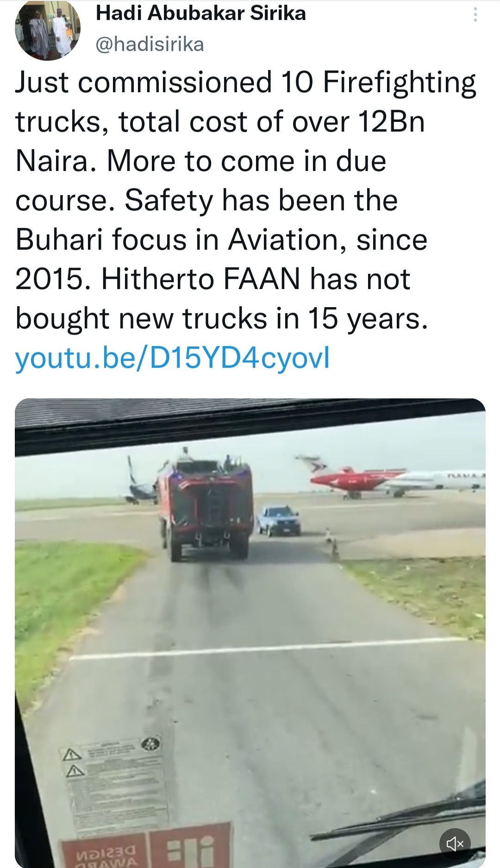
Task: Play the fire truck video
Action: [x=250, y=633]
